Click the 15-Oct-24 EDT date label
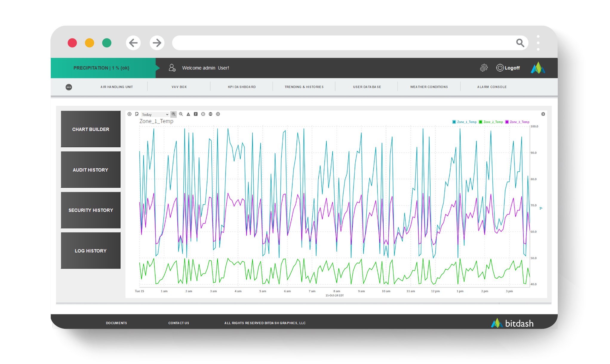The image size is (610, 364). point(334,295)
